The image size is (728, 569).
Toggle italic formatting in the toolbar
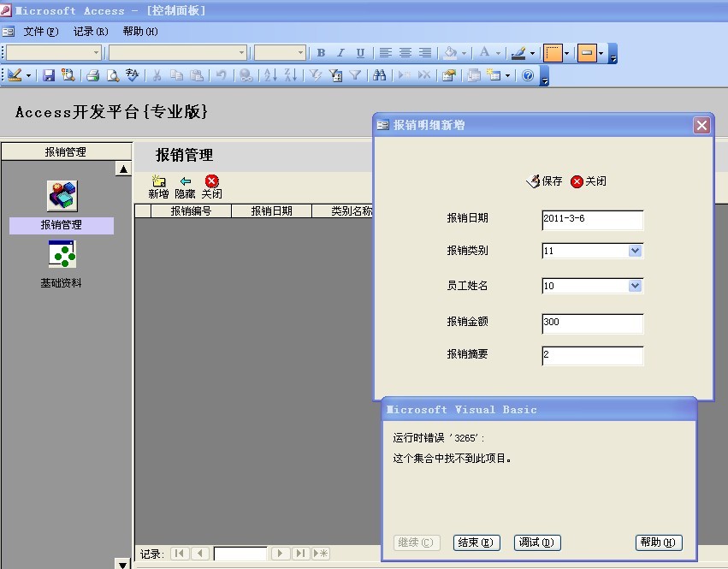coord(340,53)
